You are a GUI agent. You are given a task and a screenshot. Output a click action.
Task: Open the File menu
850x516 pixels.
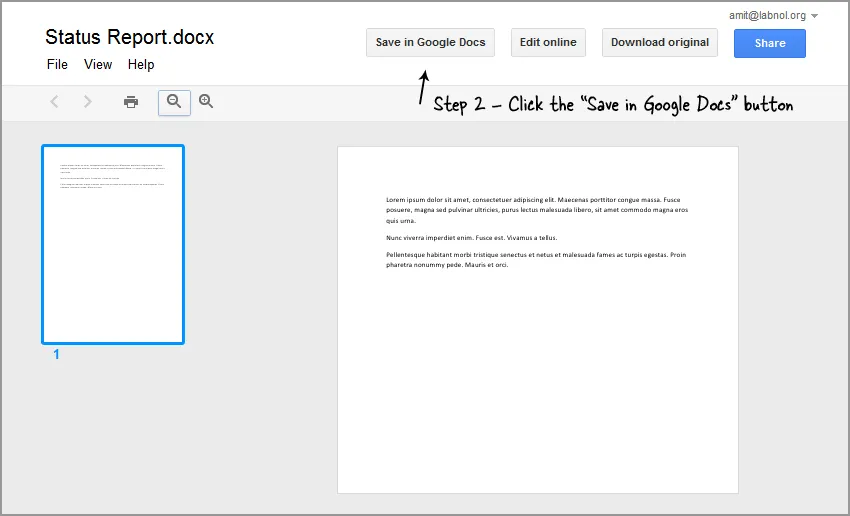click(x=57, y=64)
